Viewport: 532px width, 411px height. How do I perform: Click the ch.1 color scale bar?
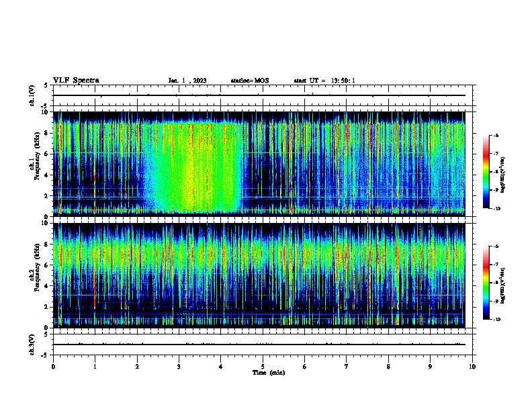click(x=486, y=172)
